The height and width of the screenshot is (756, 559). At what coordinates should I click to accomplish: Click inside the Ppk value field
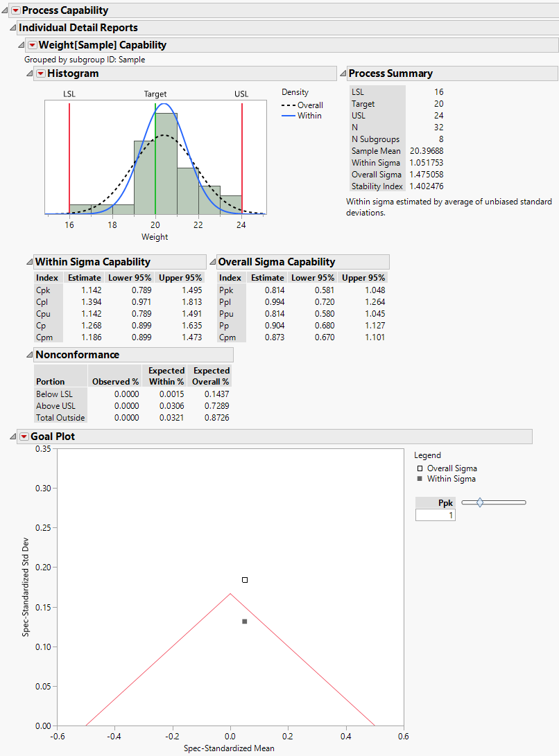pyautogui.click(x=435, y=516)
